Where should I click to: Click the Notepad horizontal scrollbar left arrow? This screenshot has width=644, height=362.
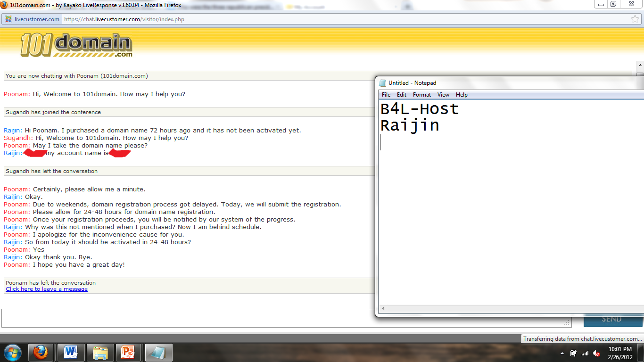click(383, 309)
